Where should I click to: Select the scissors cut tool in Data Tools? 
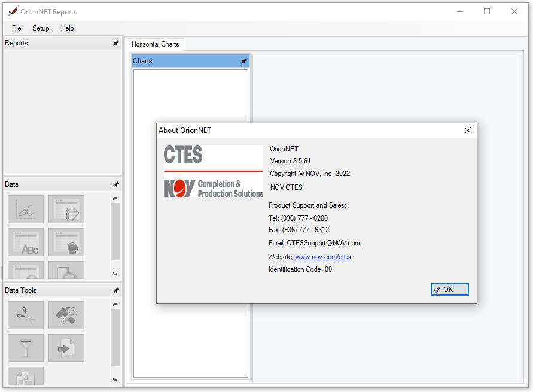click(x=26, y=315)
